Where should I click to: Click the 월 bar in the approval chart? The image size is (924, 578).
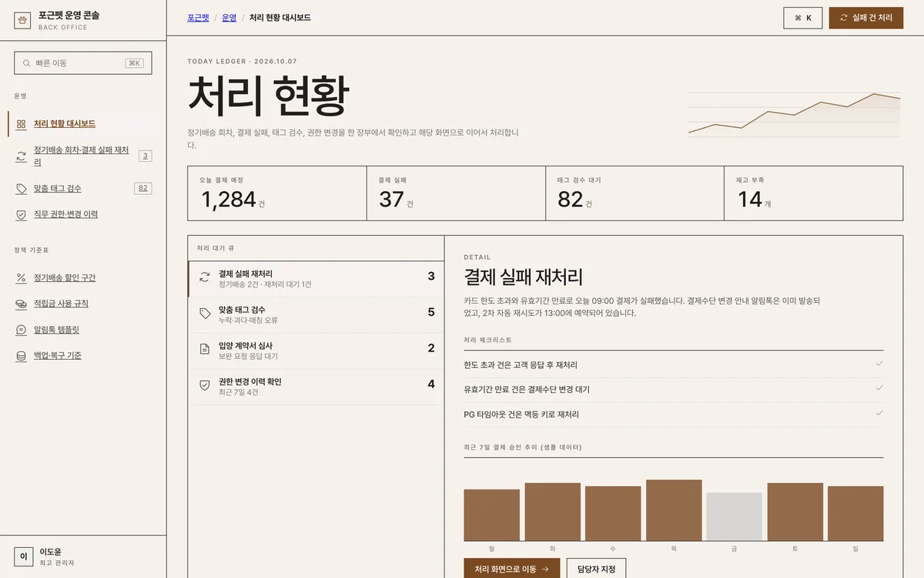point(492,515)
